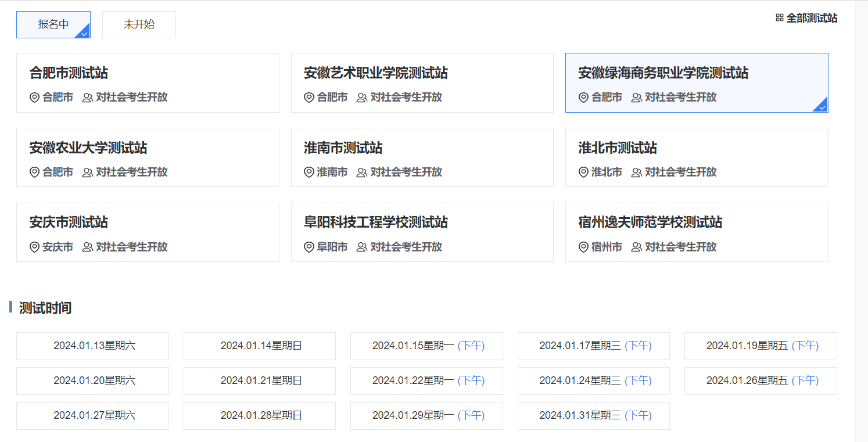The image size is (868, 442).
Task: Pick the 2024.01.31星期三 (下午) time slot
Action: [x=593, y=416]
